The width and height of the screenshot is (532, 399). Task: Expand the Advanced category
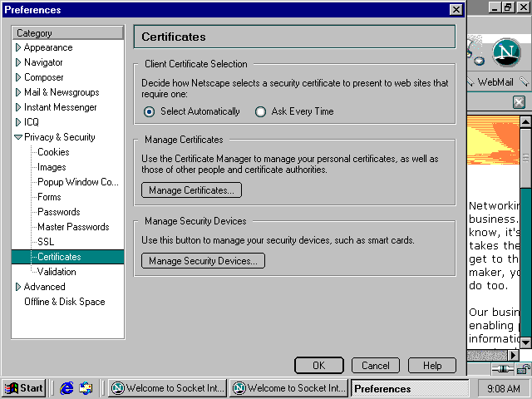click(18, 287)
